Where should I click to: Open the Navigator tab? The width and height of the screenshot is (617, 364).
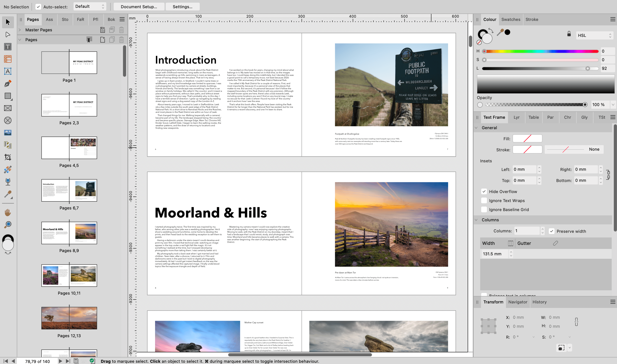518,302
